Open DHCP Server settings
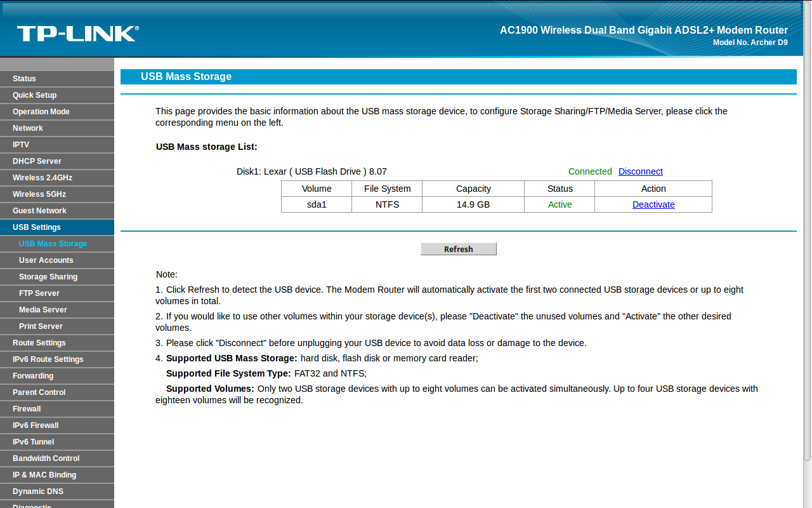This screenshot has height=508, width=812. coord(37,161)
